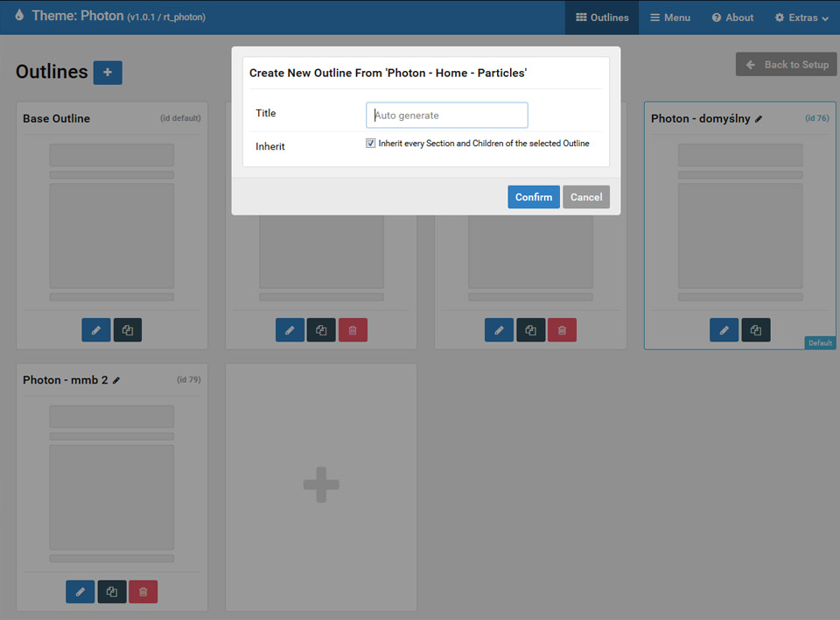Click the large plus to add new outline

[x=321, y=485]
